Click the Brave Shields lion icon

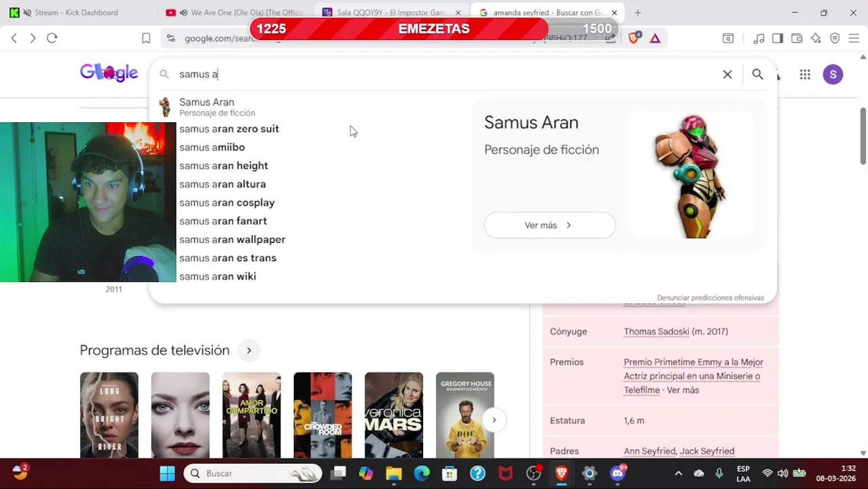coord(634,38)
